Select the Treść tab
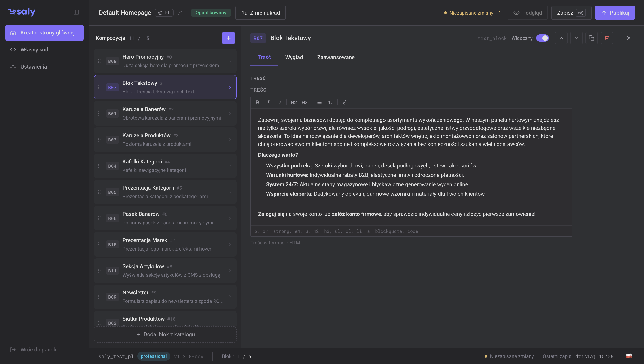Screen dimensions: 644x364 (x=264, y=57)
